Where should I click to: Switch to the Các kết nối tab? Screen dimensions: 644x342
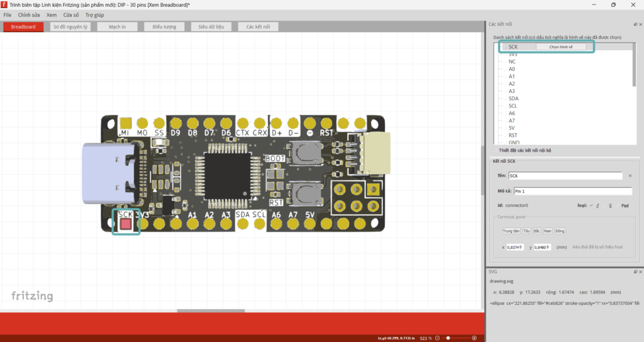[x=258, y=26]
